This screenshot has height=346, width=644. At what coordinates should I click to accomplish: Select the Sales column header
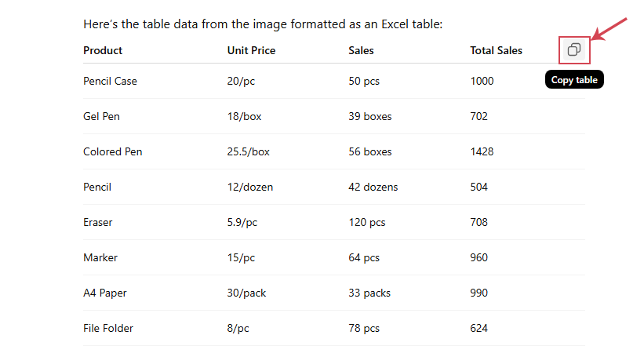pyautogui.click(x=361, y=50)
